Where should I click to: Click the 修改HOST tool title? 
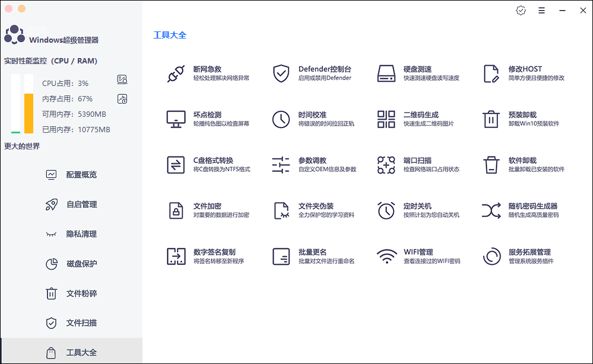525,69
